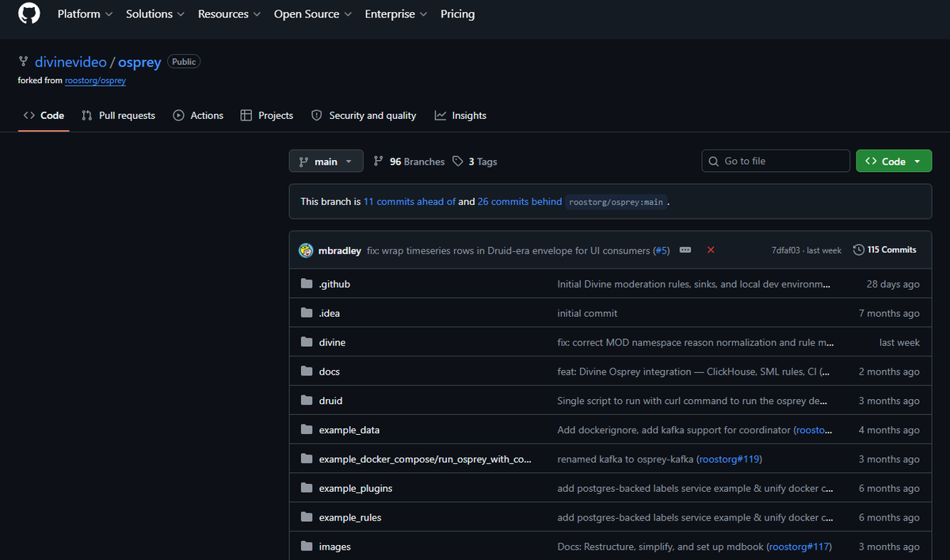
Task: Switch to the Pull requests tab
Action: coord(119,115)
